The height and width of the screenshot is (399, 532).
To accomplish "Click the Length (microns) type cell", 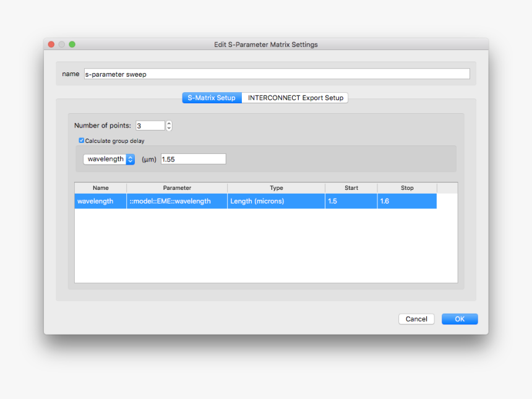I will [276, 200].
